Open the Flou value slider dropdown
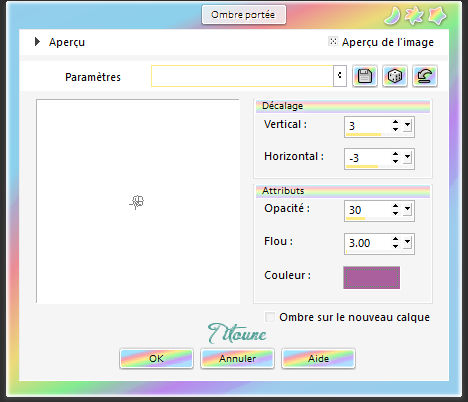Viewport: 468px width, 402px height. coord(407,242)
